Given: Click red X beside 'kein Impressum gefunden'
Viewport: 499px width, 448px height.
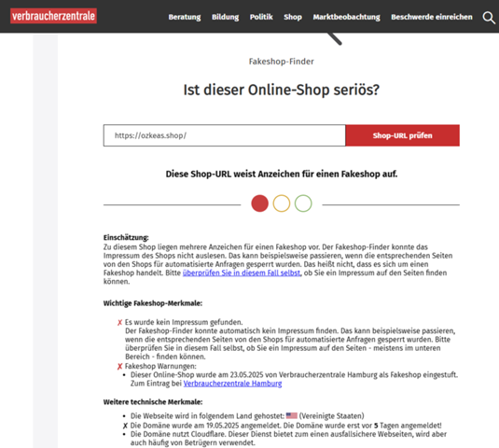Looking at the screenshot, I should tap(119, 323).
